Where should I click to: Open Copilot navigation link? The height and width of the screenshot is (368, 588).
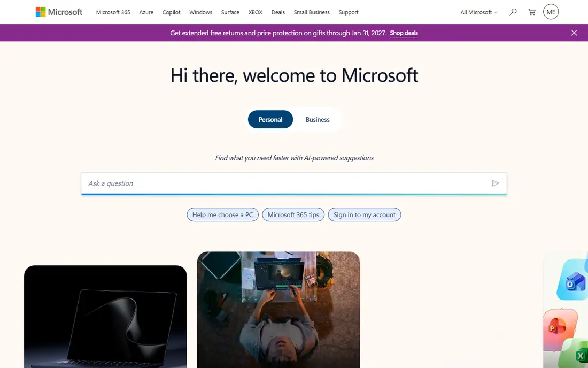coord(172,12)
